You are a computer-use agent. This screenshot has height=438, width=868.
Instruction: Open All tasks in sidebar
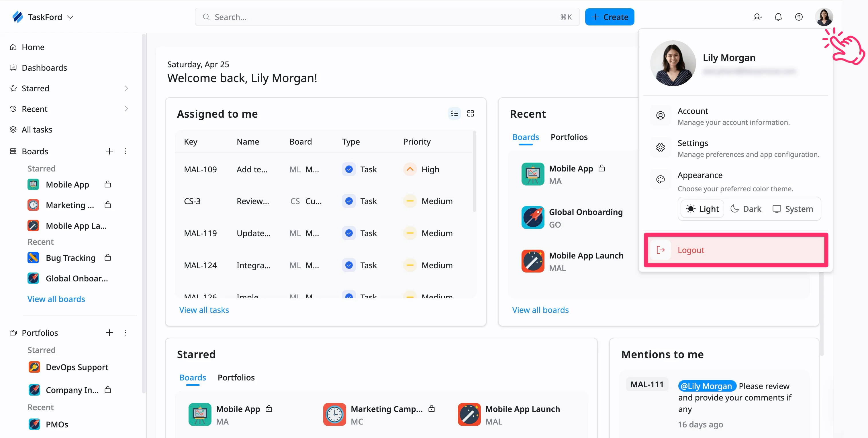coord(37,130)
